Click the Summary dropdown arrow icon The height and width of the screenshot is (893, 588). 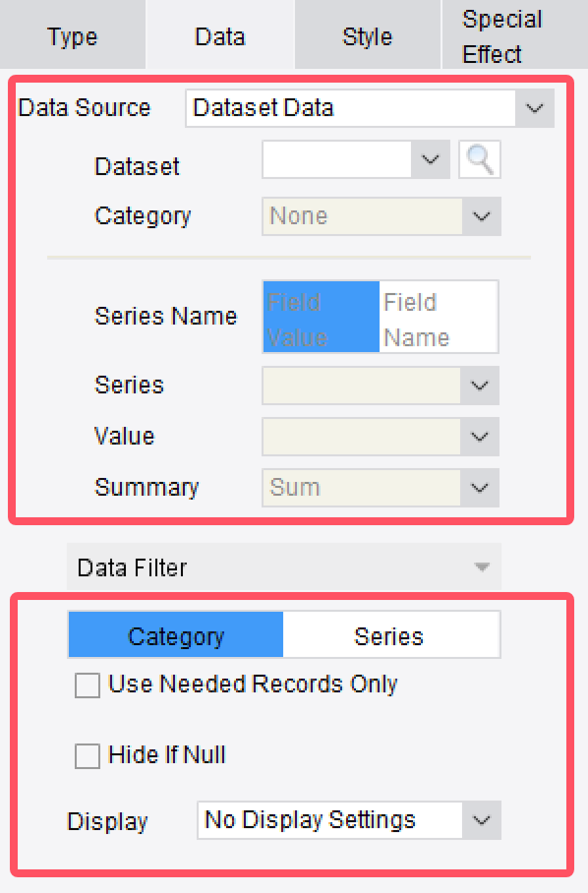[x=479, y=488]
